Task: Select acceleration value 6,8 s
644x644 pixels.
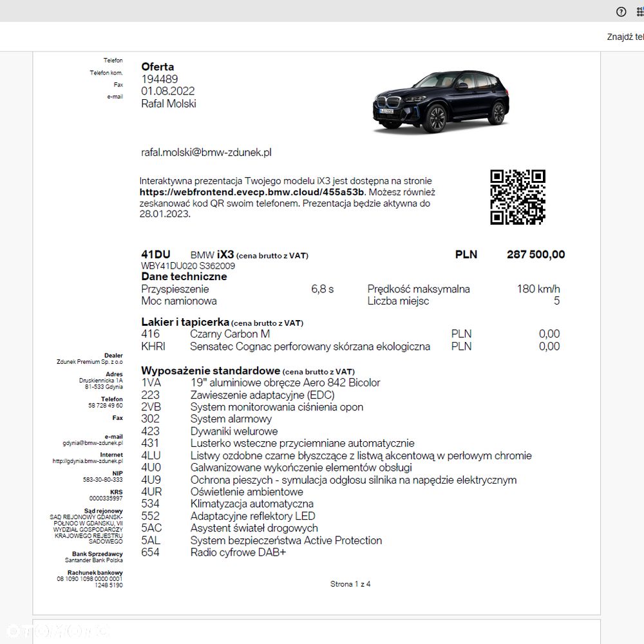Action: coord(323,289)
